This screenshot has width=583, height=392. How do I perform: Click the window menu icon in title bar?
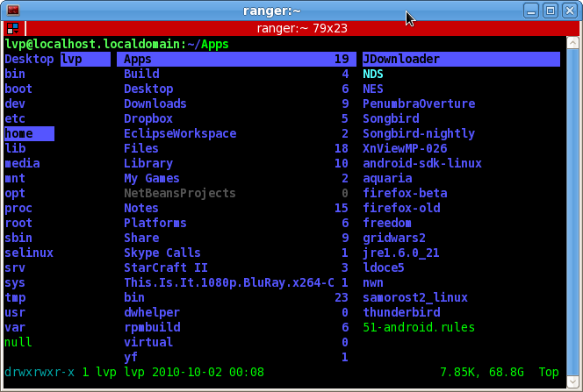12,11
